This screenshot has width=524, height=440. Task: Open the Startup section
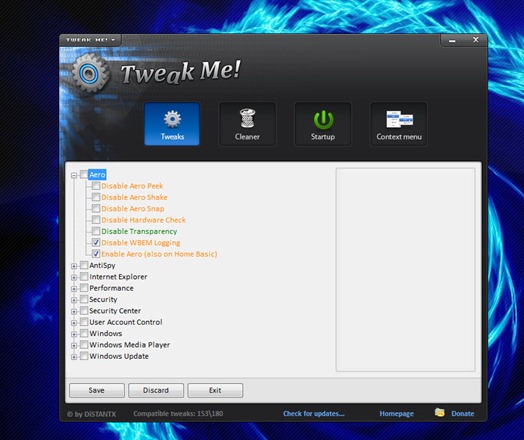[x=323, y=124]
